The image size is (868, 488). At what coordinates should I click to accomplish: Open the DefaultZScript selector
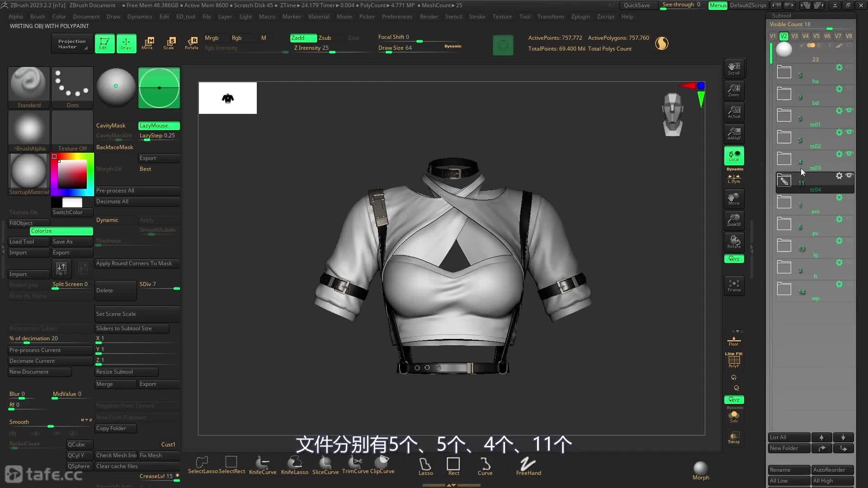click(x=748, y=5)
